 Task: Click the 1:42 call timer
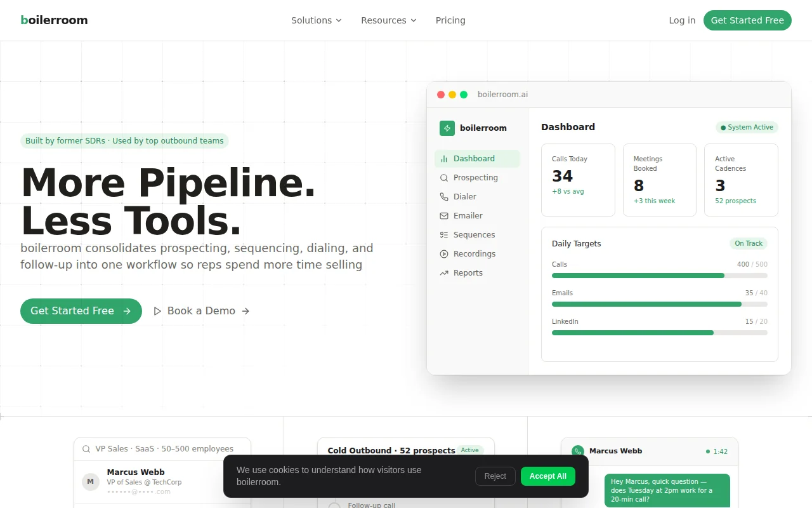click(x=717, y=451)
